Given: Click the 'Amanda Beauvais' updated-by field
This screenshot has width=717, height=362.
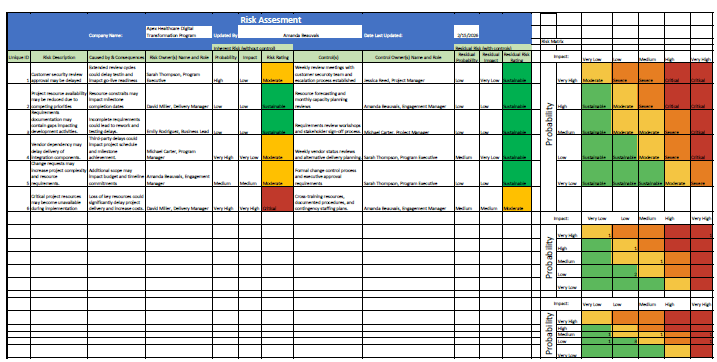Looking at the screenshot, I should point(300,32).
